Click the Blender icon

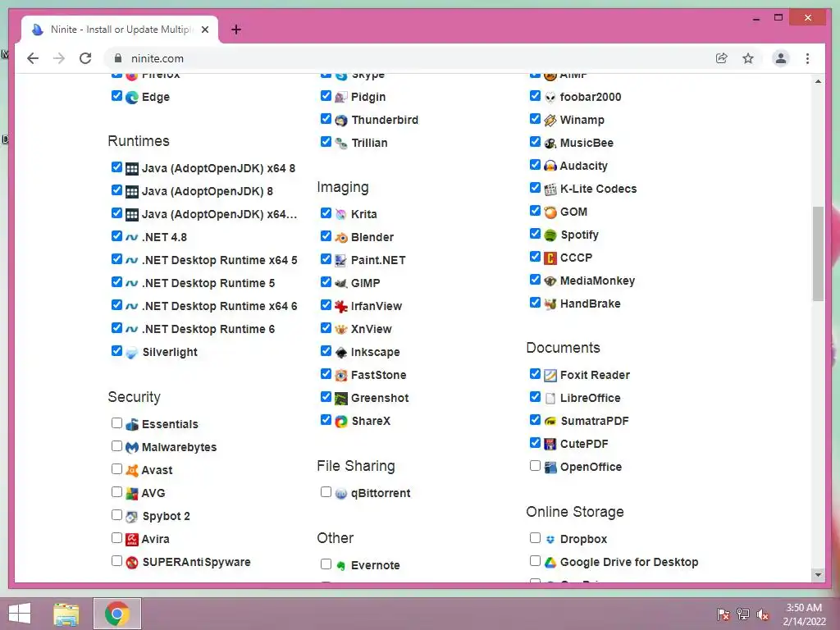pos(340,237)
